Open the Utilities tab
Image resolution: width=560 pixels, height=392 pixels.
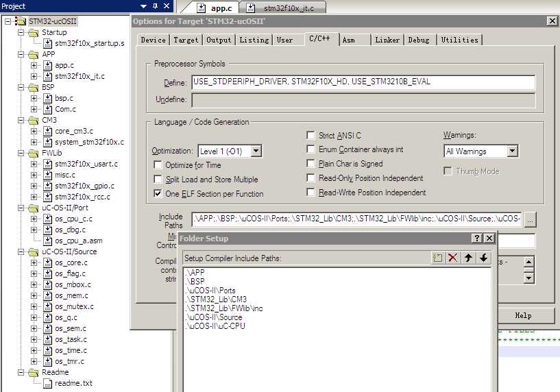click(x=459, y=40)
